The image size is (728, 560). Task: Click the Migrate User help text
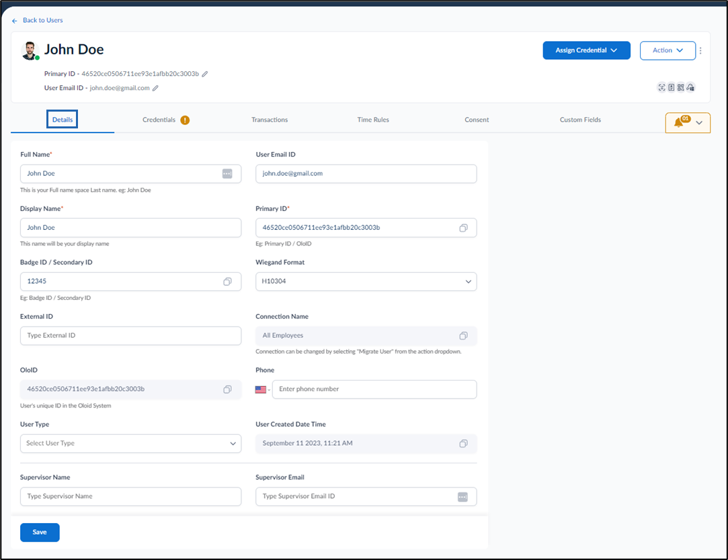(x=358, y=352)
